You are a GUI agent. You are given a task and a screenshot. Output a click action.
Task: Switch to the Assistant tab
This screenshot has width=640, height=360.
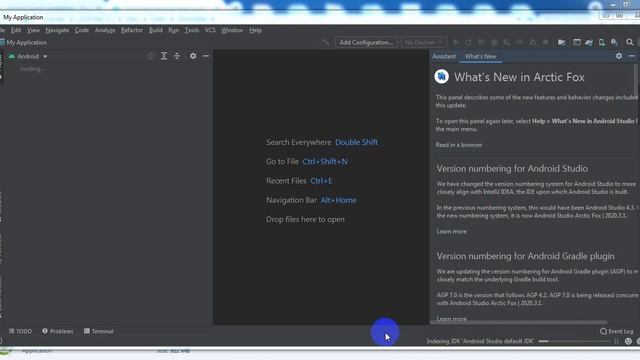coord(444,56)
